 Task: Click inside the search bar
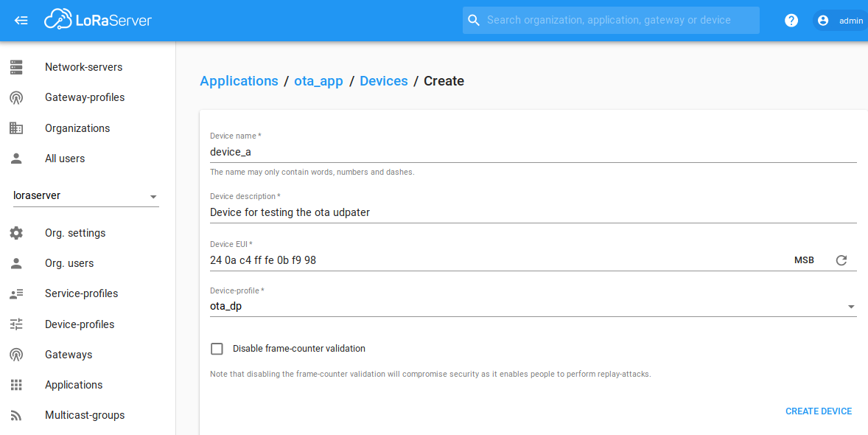point(610,20)
